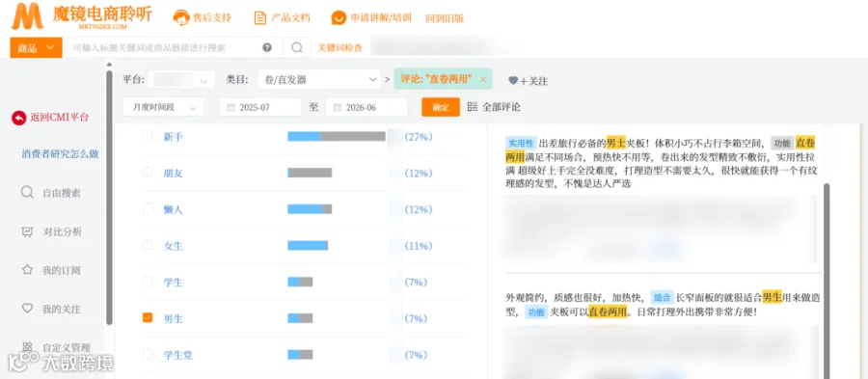Open 申请讲解/培训 menu item
Image resolution: width=868 pixels, height=379 pixels.
pyautogui.click(x=381, y=17)
